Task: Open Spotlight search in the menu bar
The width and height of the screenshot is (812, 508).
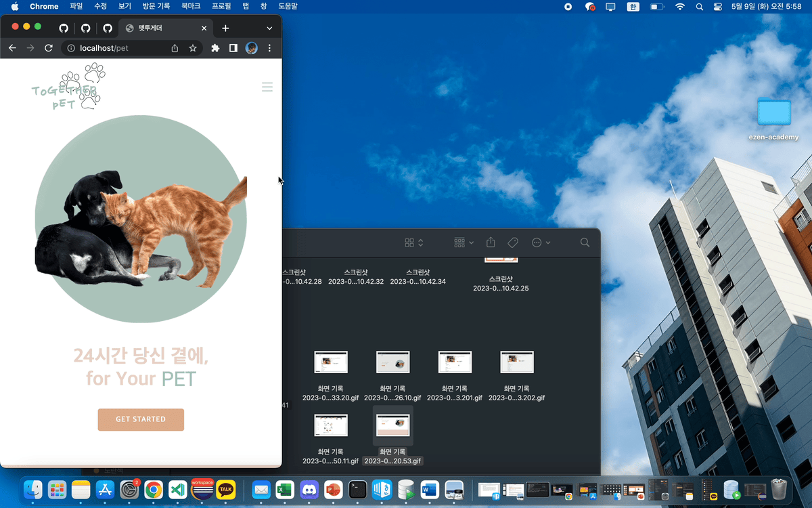Action: 699,6
